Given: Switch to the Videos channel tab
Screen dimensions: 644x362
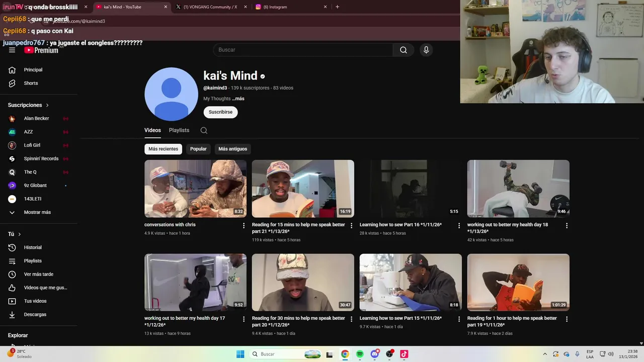Looking at the screenshot, I should pos(152,130).
